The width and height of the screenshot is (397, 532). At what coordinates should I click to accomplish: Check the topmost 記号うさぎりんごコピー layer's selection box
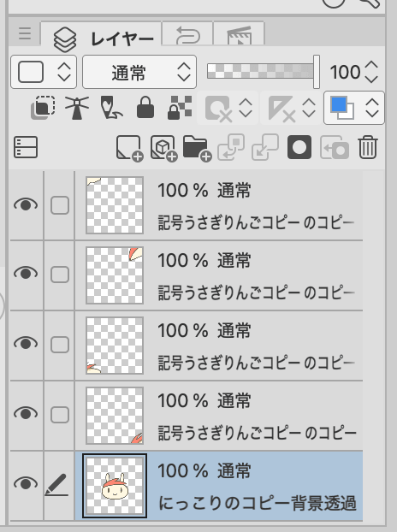point(60,205)
